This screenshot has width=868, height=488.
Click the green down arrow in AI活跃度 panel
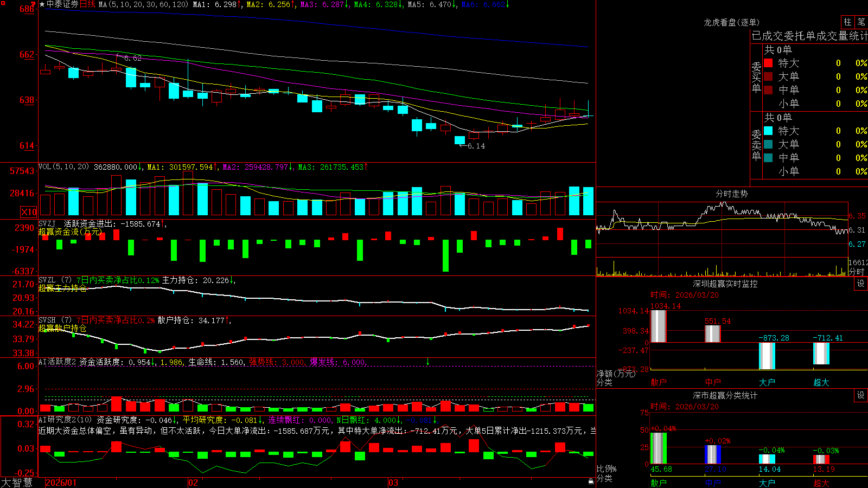click(x=427, y=362)
